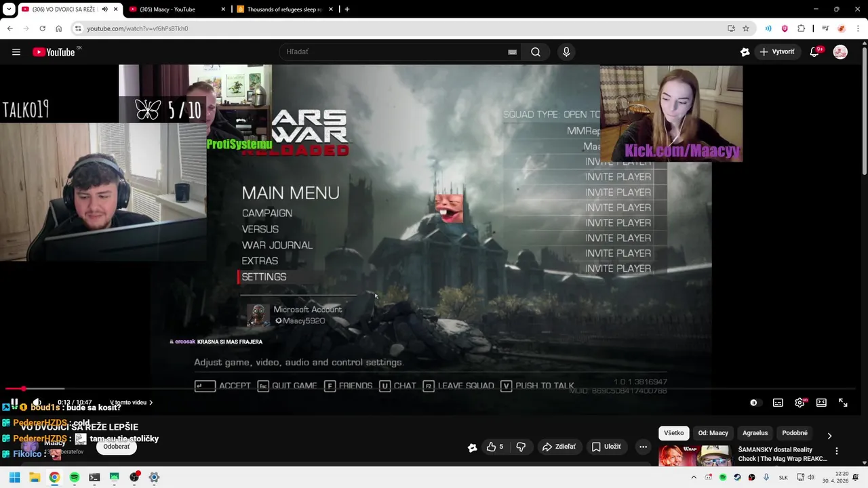Screen dimensions: 868x488
Task: Mute tab audio speaker icon on first tab
Action: point(104,9)
